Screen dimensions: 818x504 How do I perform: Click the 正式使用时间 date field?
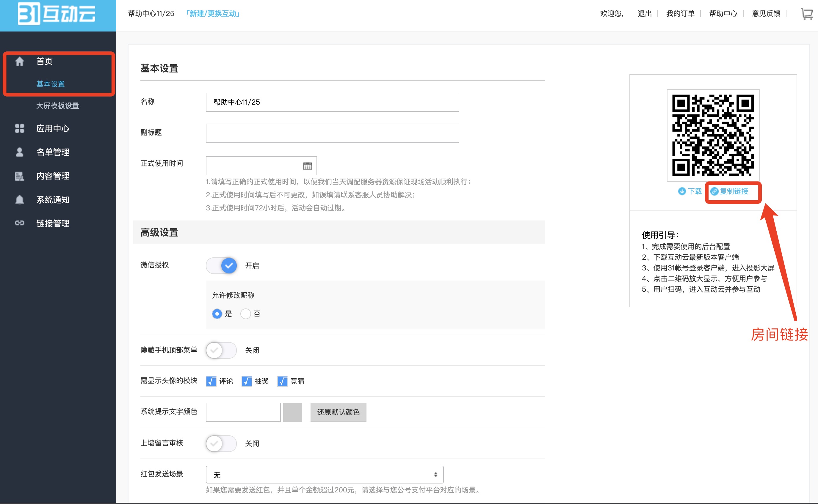(x=261, y=166)
